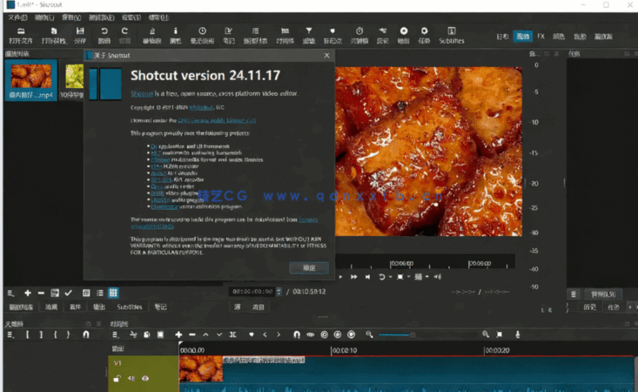Click the player volume speaker icon

438,277
